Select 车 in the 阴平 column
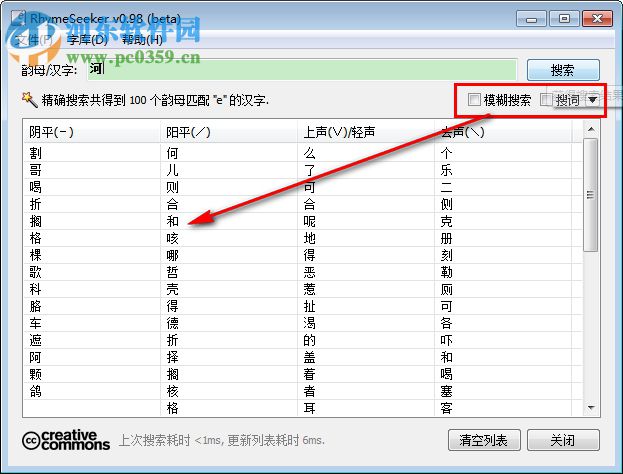The width and height of the screenshot is (623, 474). (x=35, y=323)
